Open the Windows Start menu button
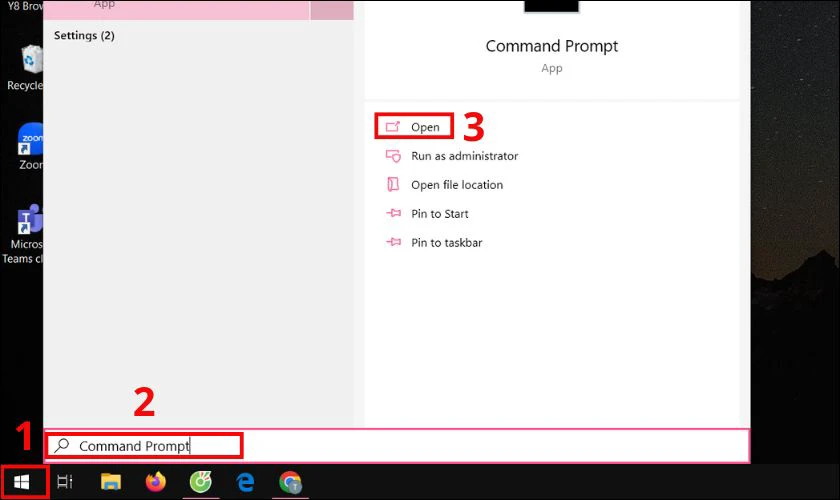 (x=21, y=482)
